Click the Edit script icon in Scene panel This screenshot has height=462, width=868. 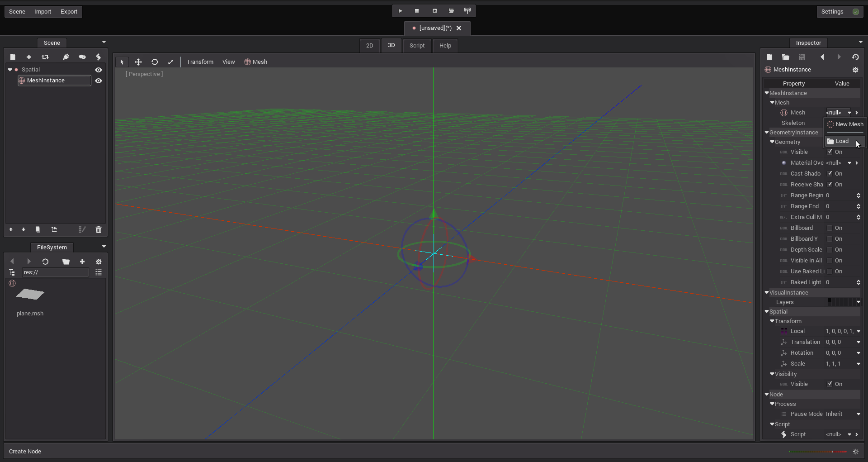point(99,57)
